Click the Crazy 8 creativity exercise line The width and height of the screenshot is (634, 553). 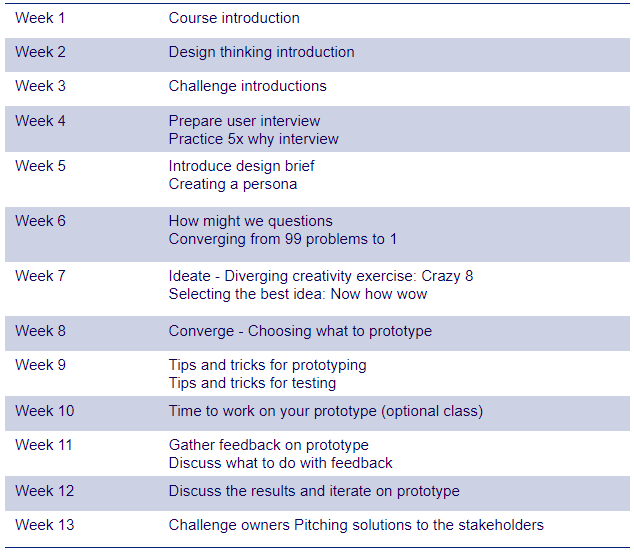click(x=320, y=276)
